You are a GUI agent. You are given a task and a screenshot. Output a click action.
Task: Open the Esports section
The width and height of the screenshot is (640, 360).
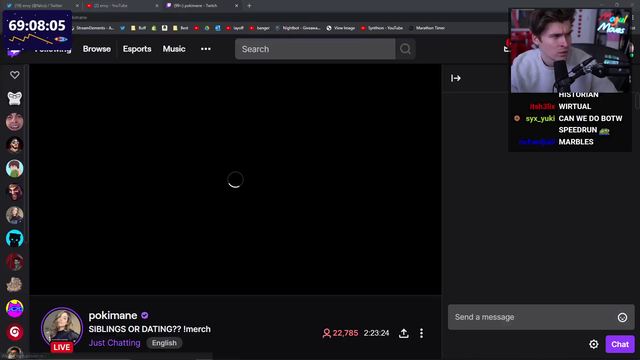(x=137, y=49)
